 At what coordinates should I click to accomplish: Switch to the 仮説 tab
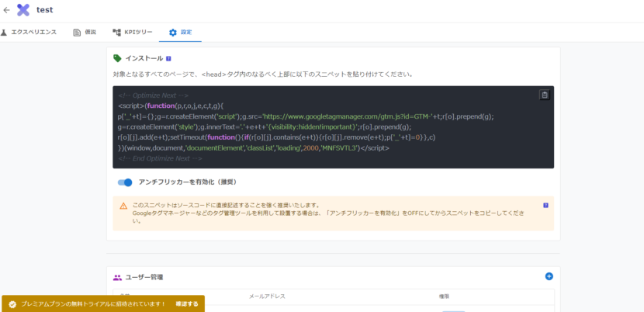pyautogui.click(x=85, y=33)
